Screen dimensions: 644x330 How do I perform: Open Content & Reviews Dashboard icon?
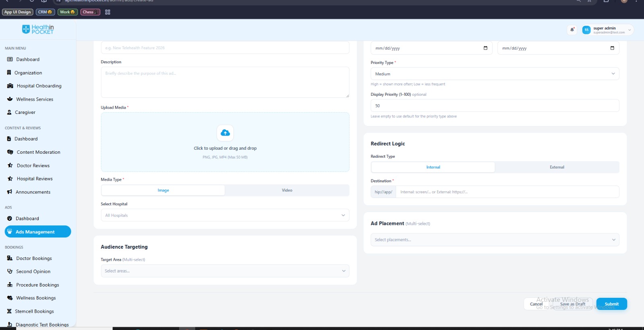[x=9, y=138]
